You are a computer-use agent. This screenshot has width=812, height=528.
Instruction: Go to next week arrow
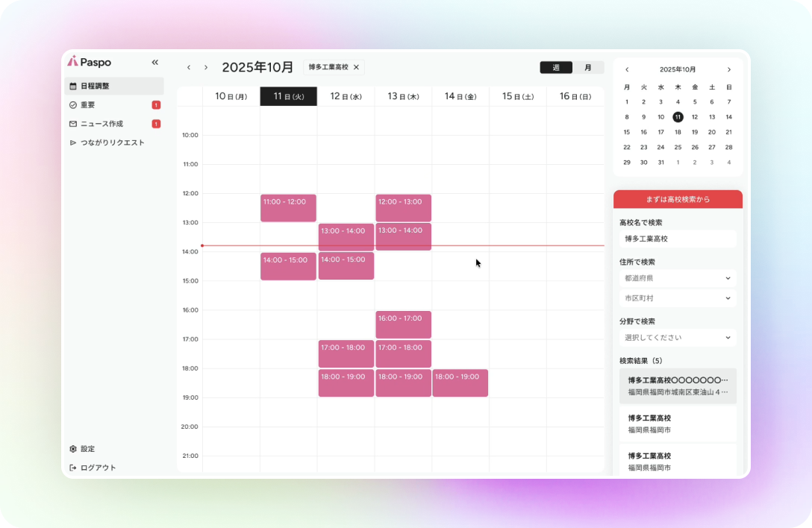coord(206,67)
